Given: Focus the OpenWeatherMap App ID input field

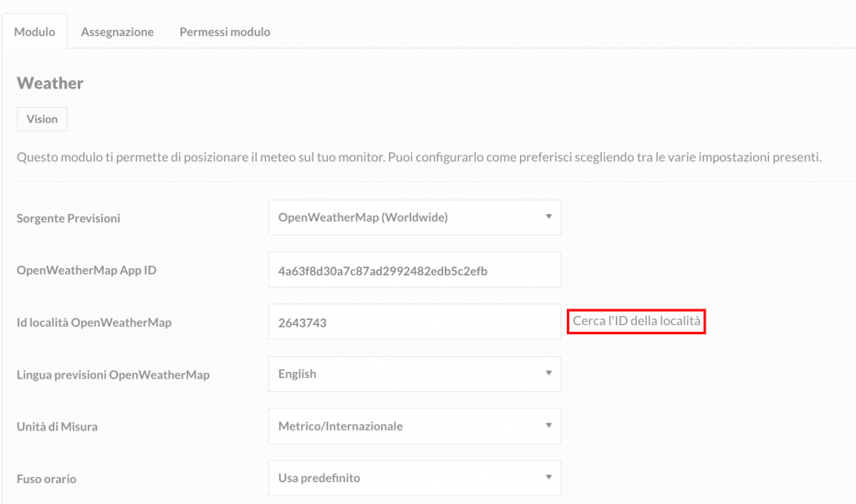Looking at the screenshot, I should coord(415,270).
